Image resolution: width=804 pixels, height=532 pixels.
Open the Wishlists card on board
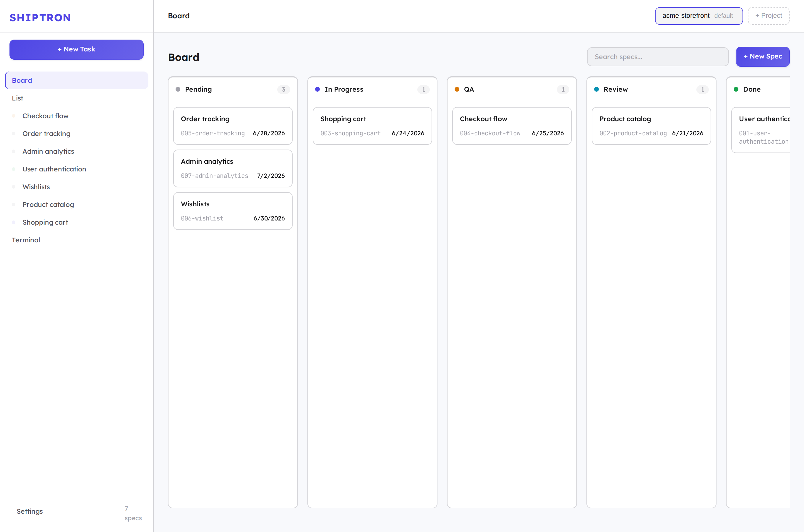[233, 211]
